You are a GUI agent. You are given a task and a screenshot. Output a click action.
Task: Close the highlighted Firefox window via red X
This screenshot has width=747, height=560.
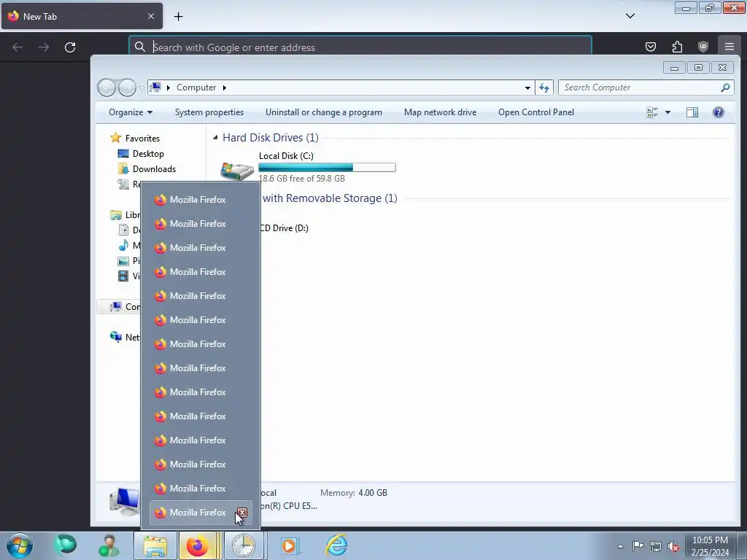[x=242, y=513]
